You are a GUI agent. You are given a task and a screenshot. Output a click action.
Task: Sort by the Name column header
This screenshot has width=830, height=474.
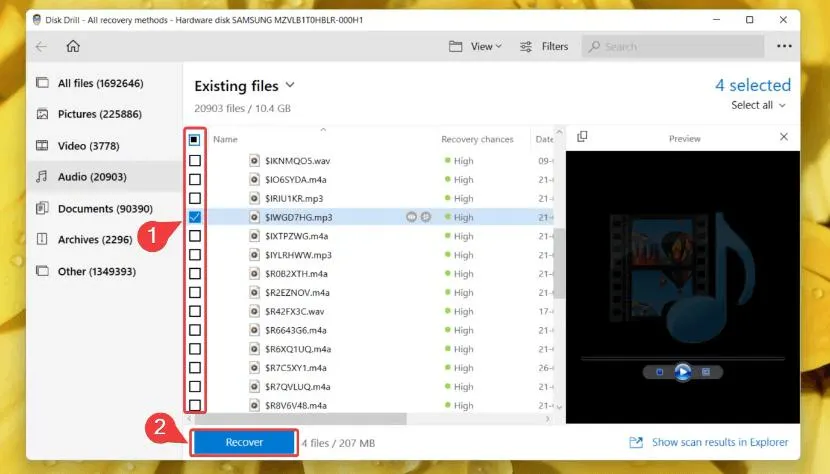point(225,139)
